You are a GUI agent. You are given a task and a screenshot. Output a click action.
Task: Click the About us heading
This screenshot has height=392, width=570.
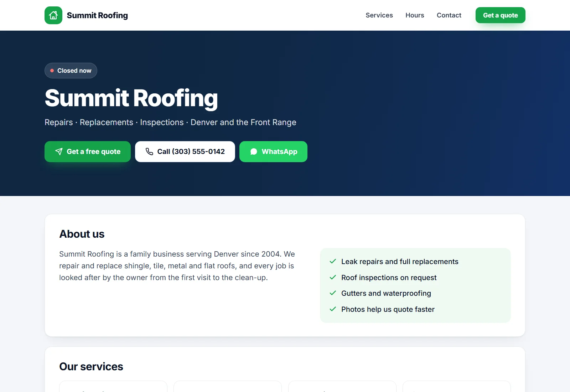[x=82, y=234]
